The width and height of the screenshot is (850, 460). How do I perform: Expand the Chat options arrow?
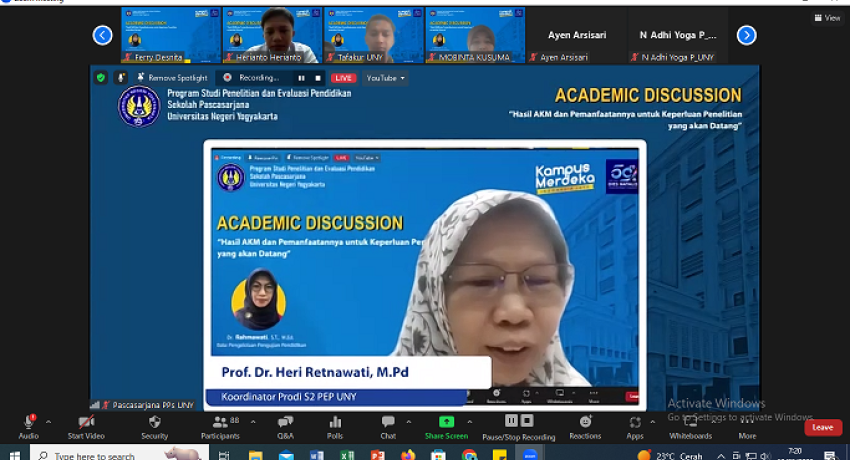(x=409, y=422)
